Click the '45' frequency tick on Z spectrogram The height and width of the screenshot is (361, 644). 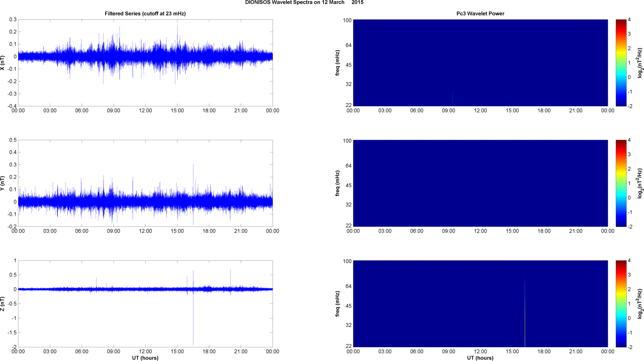pos(348,306)
